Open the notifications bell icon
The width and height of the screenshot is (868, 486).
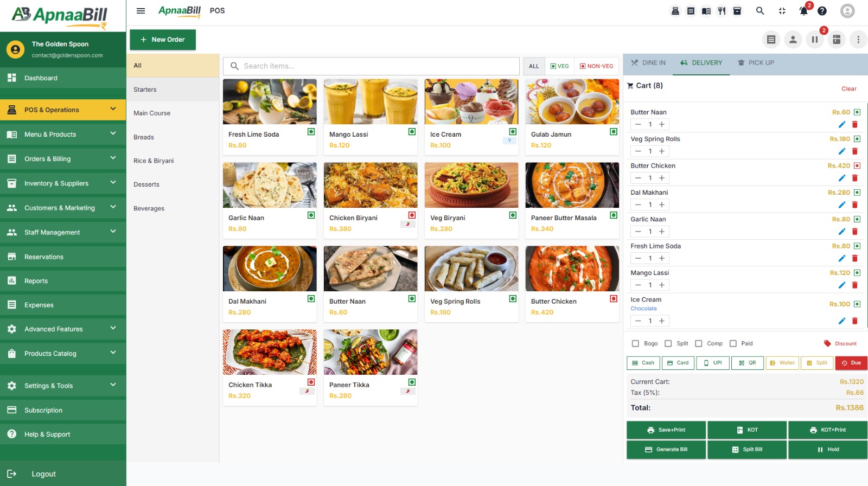tap(803, 11)
